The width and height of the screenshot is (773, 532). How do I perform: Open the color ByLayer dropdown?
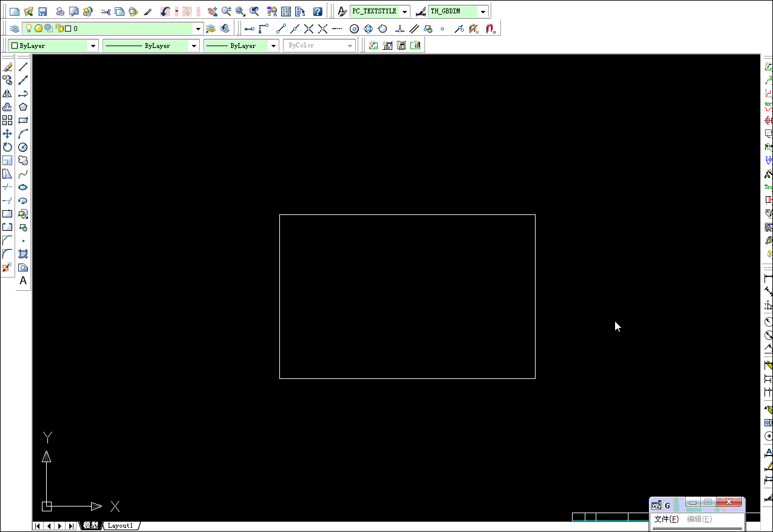pos(92,44)
